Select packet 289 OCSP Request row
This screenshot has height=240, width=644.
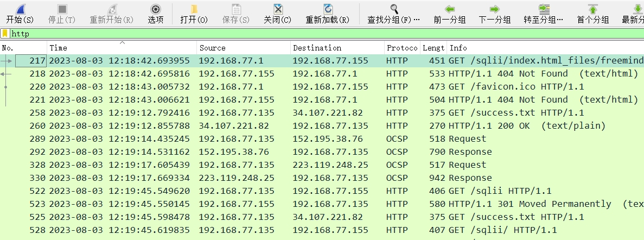(x=322, y=139)
